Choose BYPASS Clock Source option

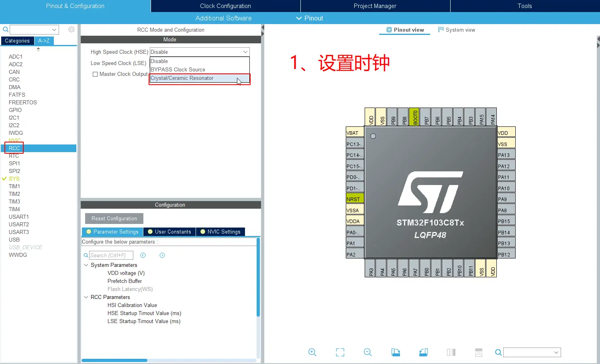click(200, 69)
